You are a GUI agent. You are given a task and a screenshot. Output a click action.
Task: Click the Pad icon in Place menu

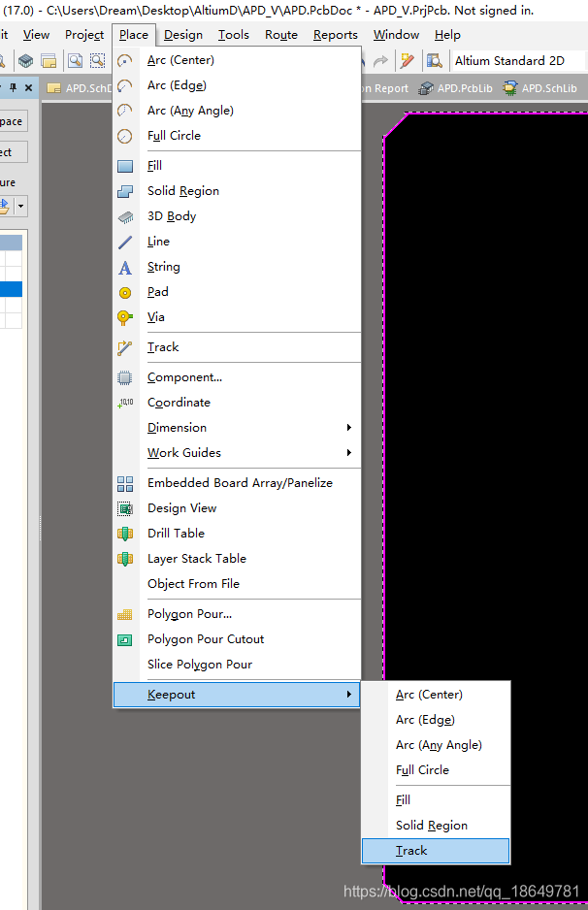click(x=125, y=292)
